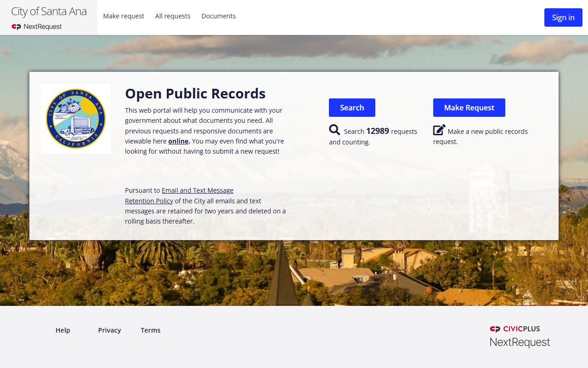Click the Sign in button
Image resolution: width=588 pixels, height=368 pixels.
point(563,17)
